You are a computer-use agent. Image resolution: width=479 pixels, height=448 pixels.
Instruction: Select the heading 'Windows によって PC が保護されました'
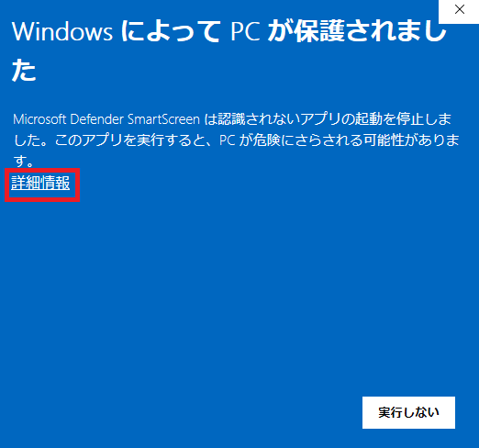[228, 50]
